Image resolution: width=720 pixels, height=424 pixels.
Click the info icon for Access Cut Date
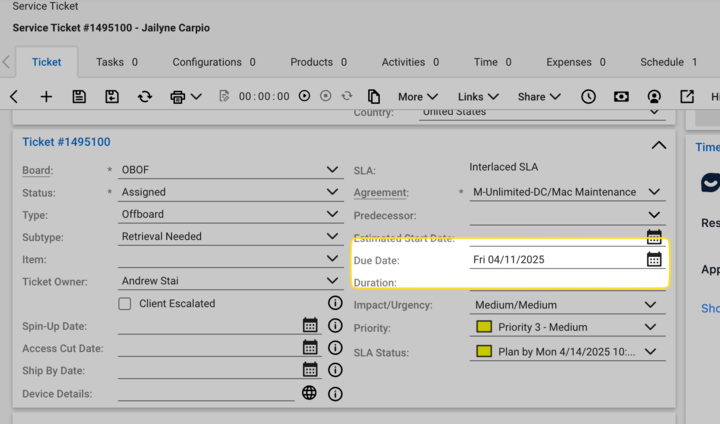[335, 348]
